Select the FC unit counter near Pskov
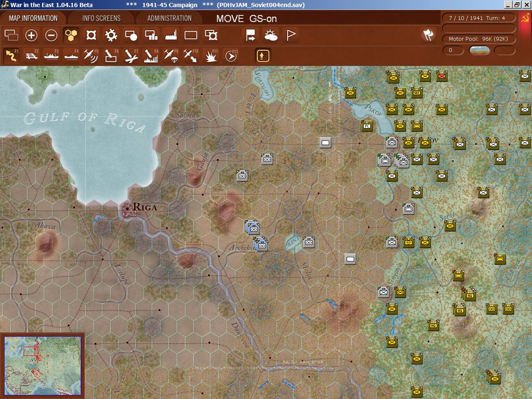Viewport: 532px width, 399px height. [367, 126]
